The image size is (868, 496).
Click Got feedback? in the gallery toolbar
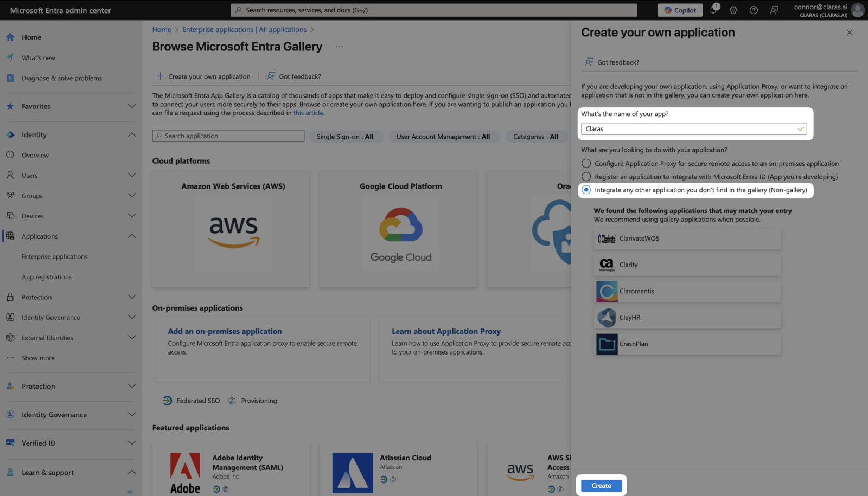294,76
